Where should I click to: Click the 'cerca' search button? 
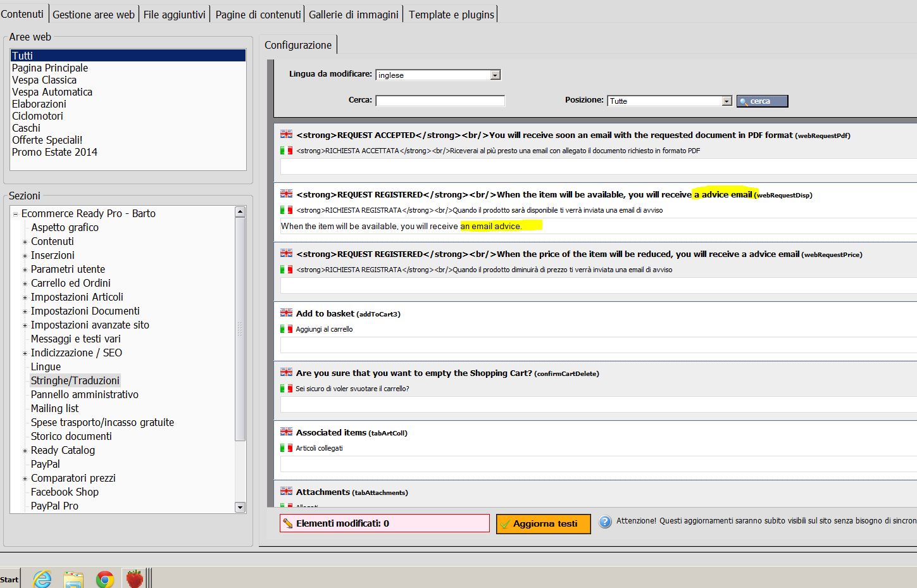click(x=762, y=101)
